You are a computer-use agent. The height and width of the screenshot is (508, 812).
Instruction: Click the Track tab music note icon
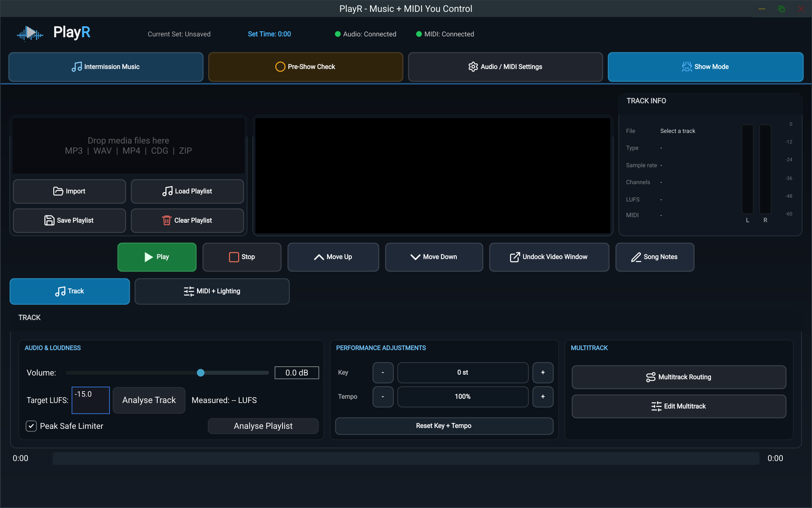[x=60, y=291]
